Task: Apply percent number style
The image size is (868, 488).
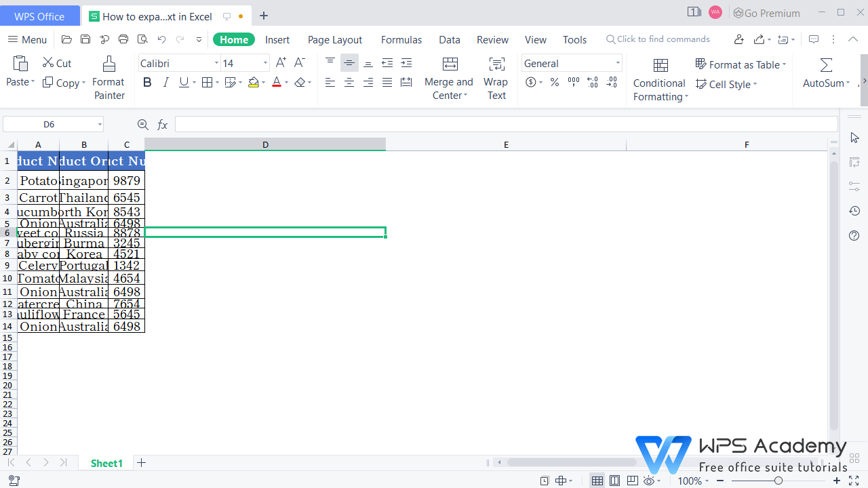Action: (x=554, y=82)
